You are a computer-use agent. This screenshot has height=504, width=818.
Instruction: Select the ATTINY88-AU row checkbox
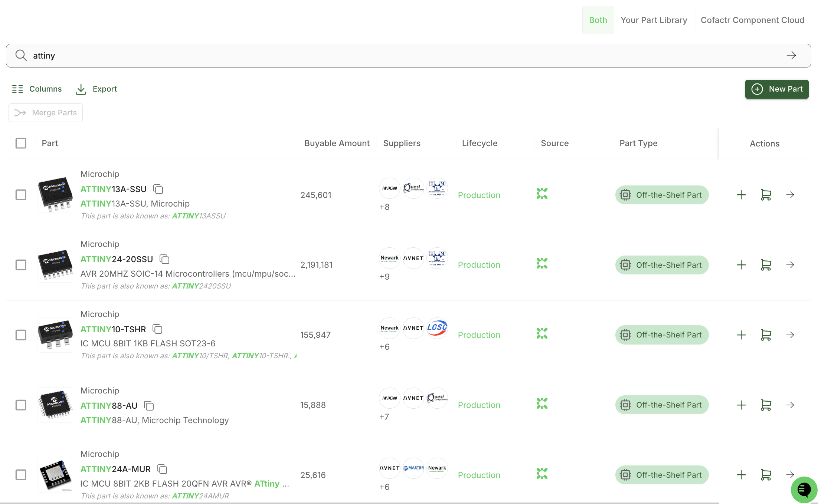click(21, 405)
